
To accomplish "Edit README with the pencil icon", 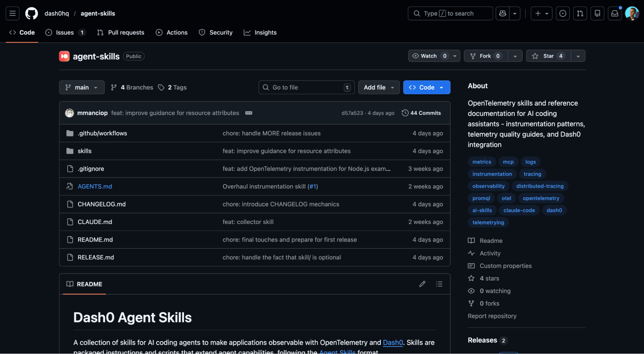I will click(422, 284).
